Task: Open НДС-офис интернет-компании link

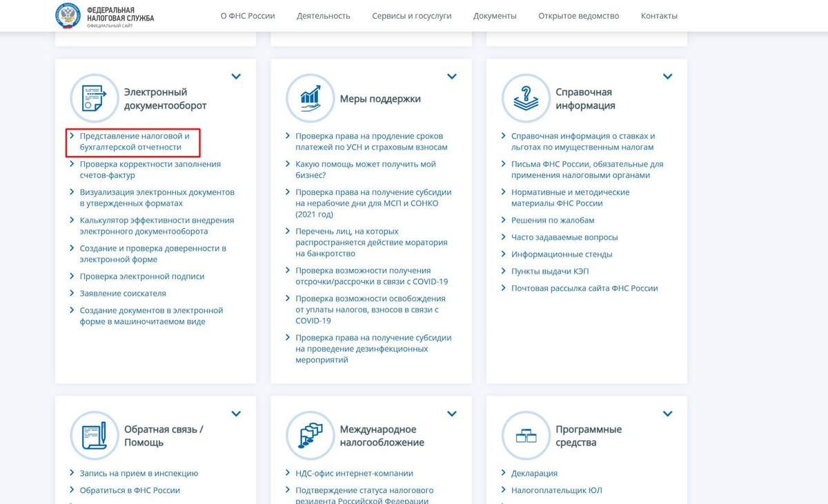Action: [355, 474]
